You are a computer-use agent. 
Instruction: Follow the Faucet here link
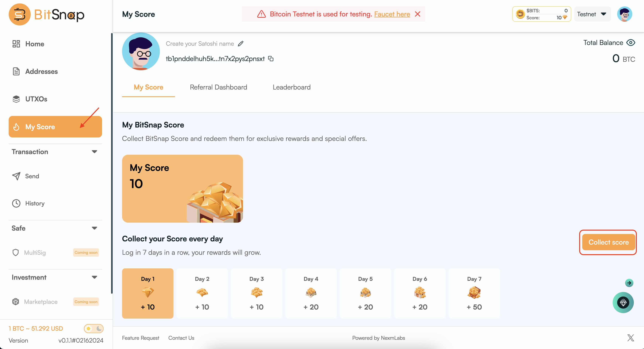click(392, 14)
